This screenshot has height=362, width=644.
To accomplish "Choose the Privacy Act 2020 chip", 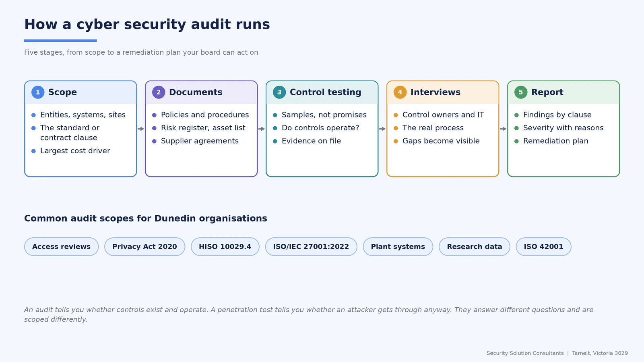I will 145,247.
